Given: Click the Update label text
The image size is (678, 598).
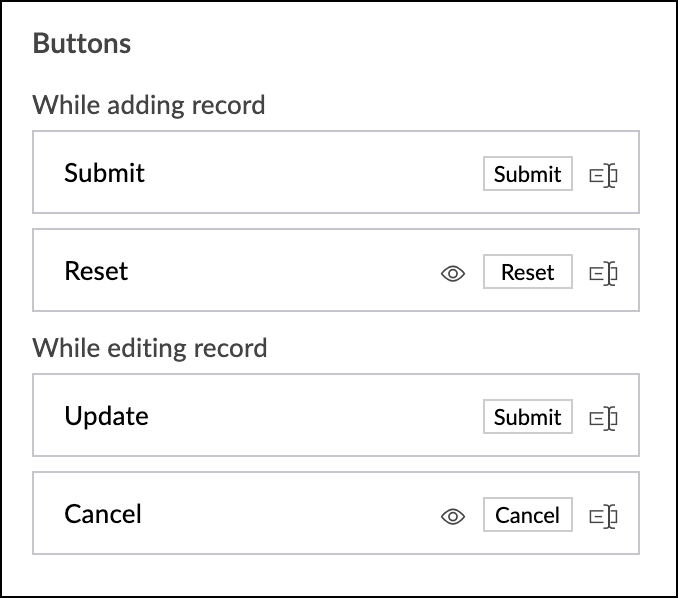Looking at the screenshot, I should tap(106, 416).
